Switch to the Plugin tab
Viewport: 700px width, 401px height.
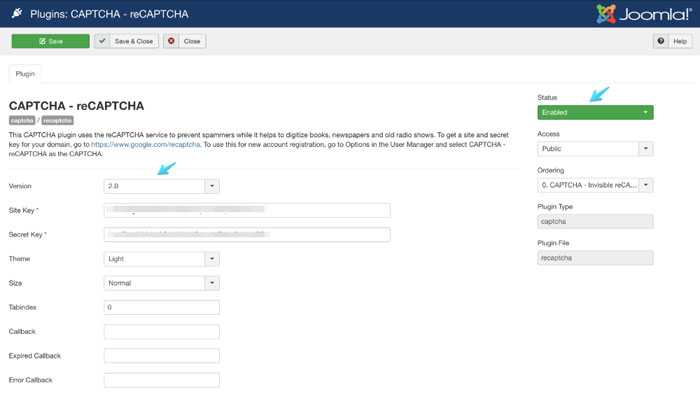click(x=25, y=74)
